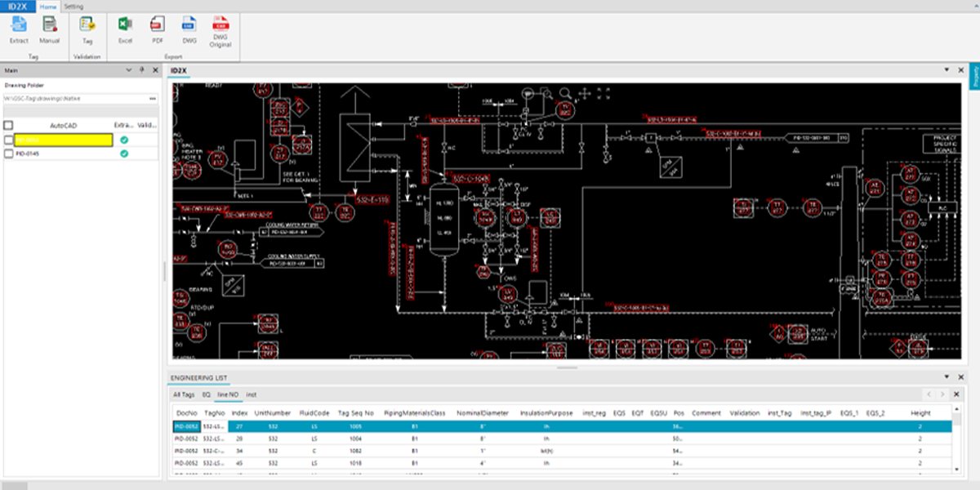Switch to the All Tags tab
The width and height of the screenshot is (980, 490).
[183, 394]
